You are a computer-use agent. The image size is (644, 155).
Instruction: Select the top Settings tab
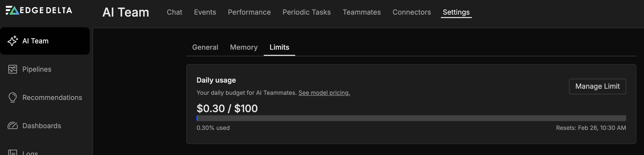(x=456, y=12)
